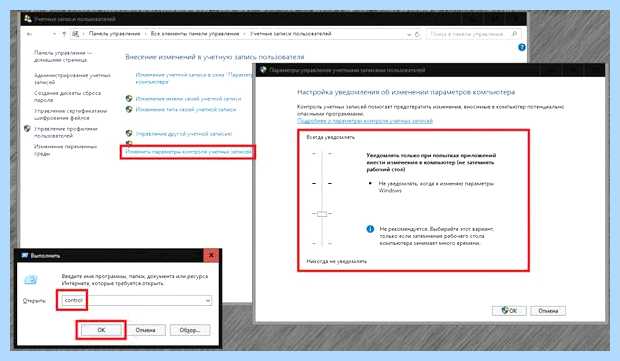Click the UAC notification slider thumb
Viewport: 620px width, 361px height.
pos(322,214)
